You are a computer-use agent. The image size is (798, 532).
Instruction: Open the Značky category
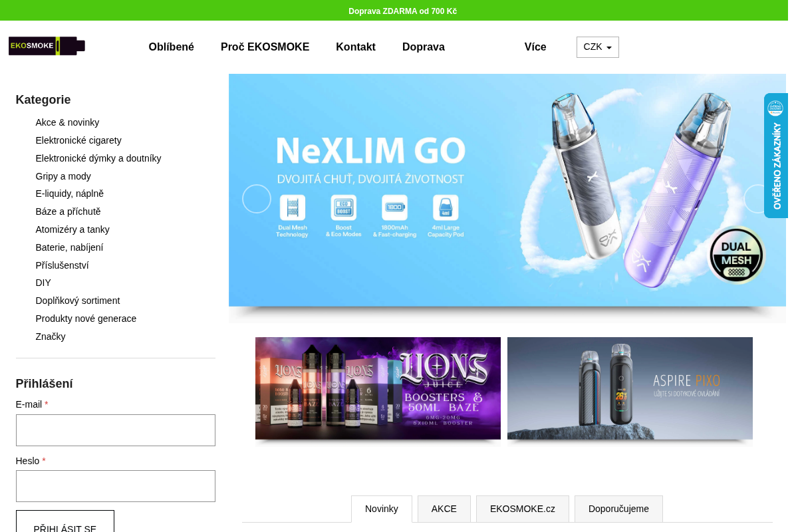(51, 336)
